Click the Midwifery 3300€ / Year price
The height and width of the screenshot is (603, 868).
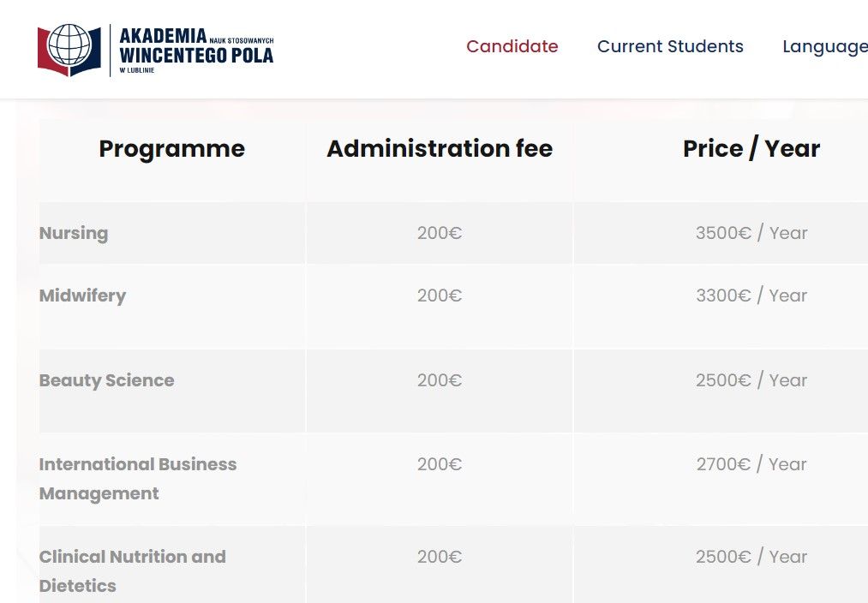point(751,296)
